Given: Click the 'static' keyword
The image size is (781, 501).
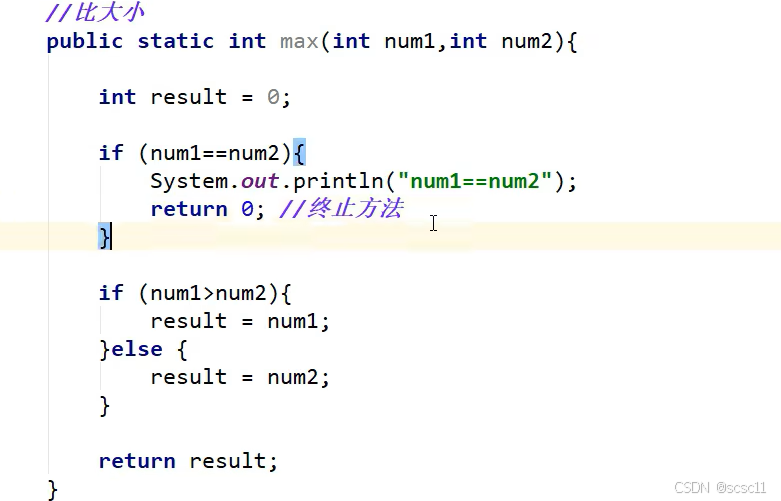Looking at the screenshot, I should coord(176,41).
